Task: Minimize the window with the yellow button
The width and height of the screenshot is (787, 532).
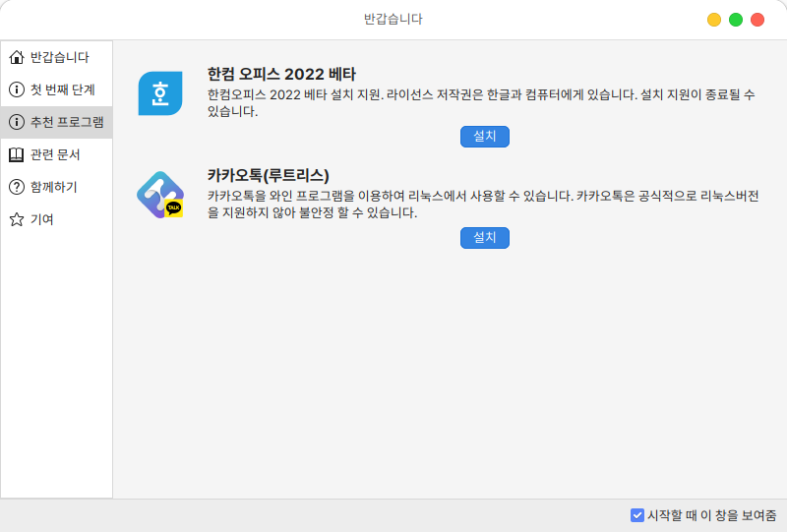Action: tap(714, 20)
